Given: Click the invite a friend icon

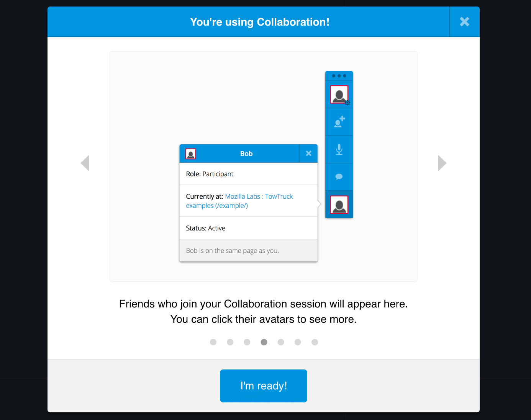Looking at the screenshot, I should click(339, 122).
